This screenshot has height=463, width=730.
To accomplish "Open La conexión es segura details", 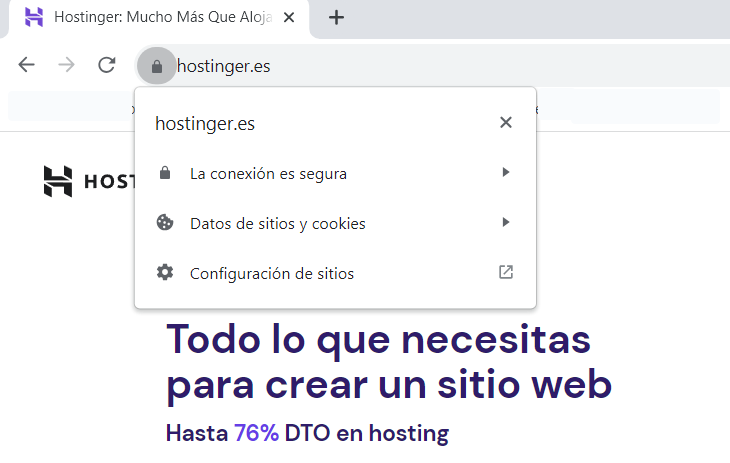I will click(335, 173).
